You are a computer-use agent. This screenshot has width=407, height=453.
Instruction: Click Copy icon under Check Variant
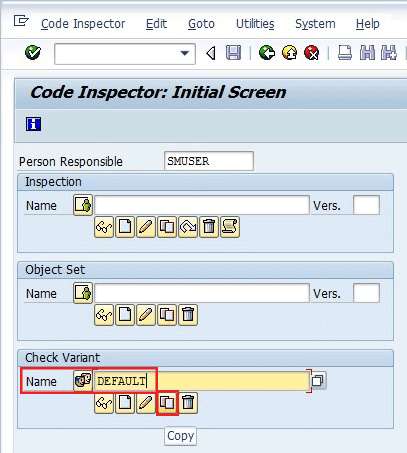[x=167, y=403]
